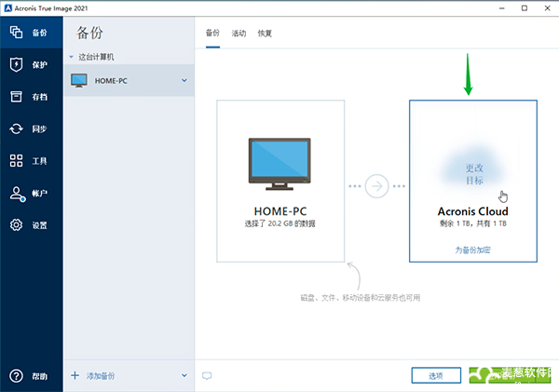Open the dropdown arrow beside 添加备份
Image resolution: width=559 pixels, height=392 pixels.
tap(184, 375)
